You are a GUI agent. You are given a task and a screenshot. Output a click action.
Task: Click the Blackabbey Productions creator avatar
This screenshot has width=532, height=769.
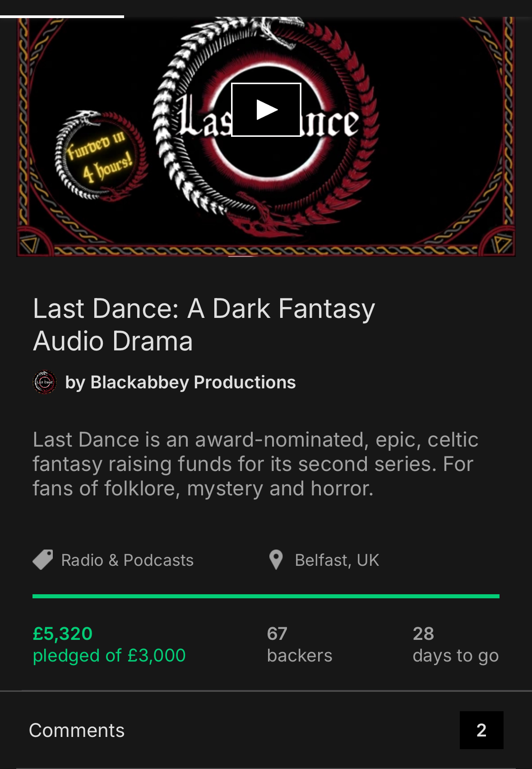click(45, 382)
